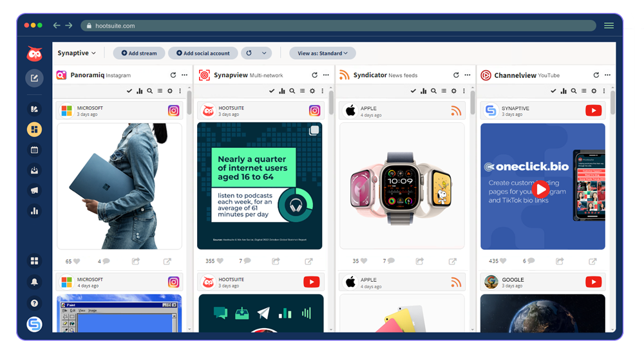
Task: Click the checkmark in Syndicator stream toolbar
Action: 413,91
